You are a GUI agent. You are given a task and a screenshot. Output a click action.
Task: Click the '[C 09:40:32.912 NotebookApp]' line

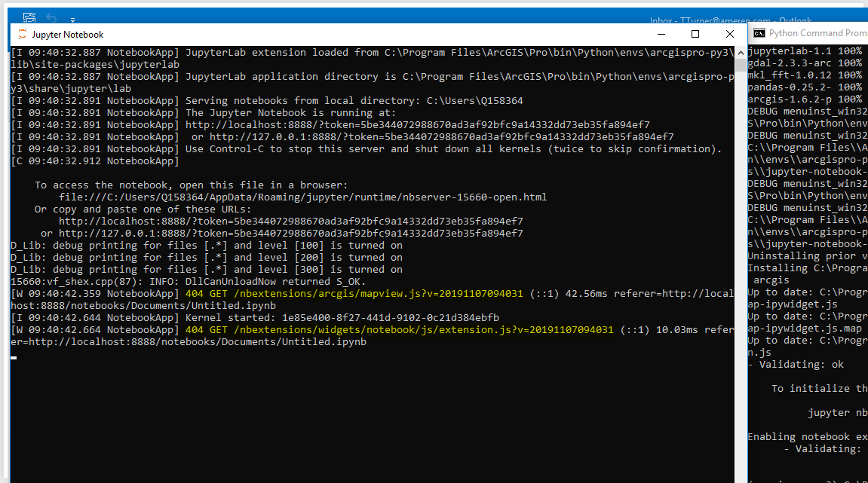[95, 161]
